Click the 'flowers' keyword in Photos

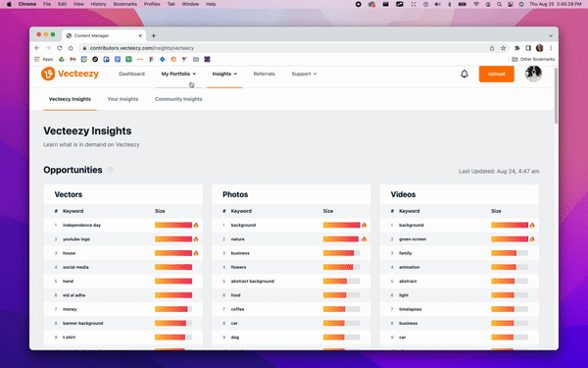click(x=238, y=267)
